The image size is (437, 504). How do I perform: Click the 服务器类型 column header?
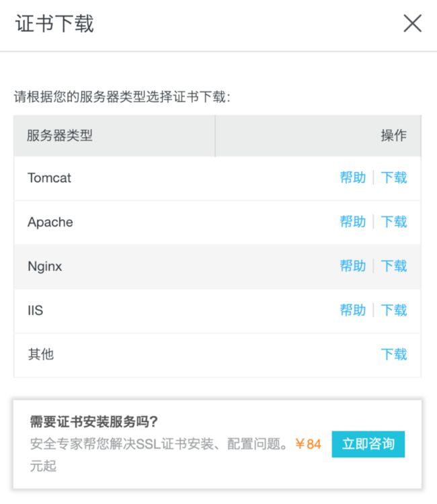click(x=59, y=135)
